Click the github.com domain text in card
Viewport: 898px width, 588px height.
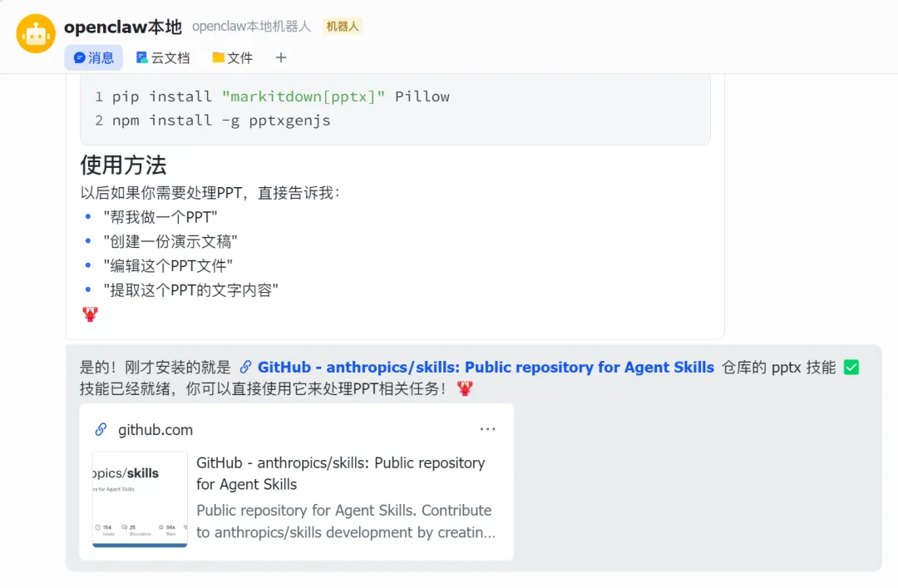[x=155, y=430]
